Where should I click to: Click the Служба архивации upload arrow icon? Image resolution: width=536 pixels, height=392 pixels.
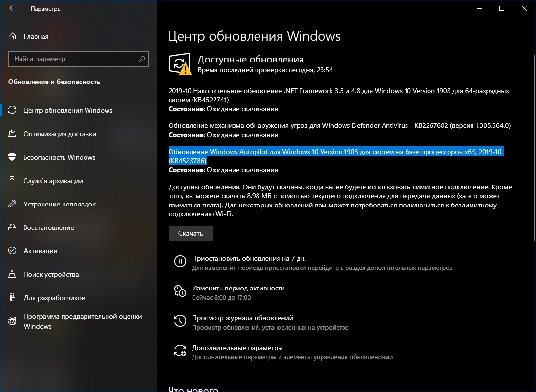pyautogui.click(x=12, y=180)
